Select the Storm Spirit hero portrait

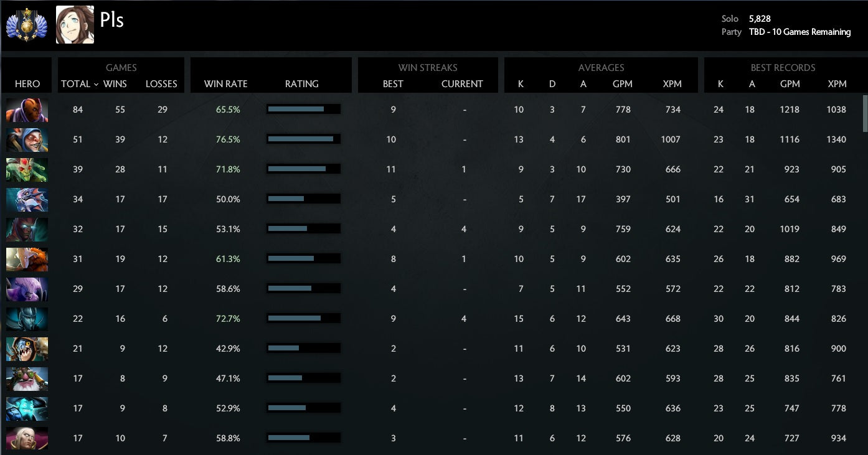pyautogui.click(x=27, y=408)
